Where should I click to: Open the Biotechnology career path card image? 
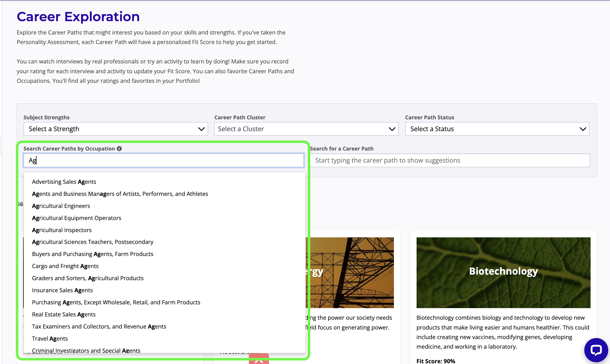[x=503, y=272]
